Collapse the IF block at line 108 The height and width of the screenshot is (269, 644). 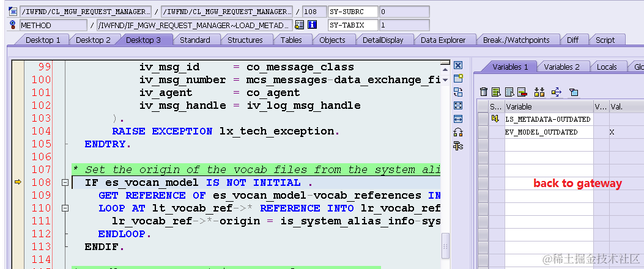tap(64, 183)
